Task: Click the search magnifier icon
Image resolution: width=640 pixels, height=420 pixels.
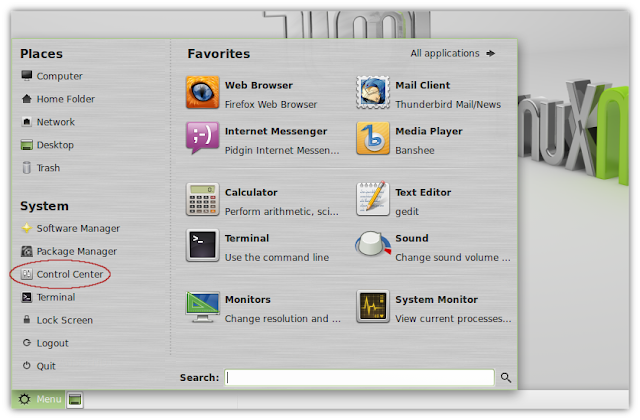Action: point(506,378)
